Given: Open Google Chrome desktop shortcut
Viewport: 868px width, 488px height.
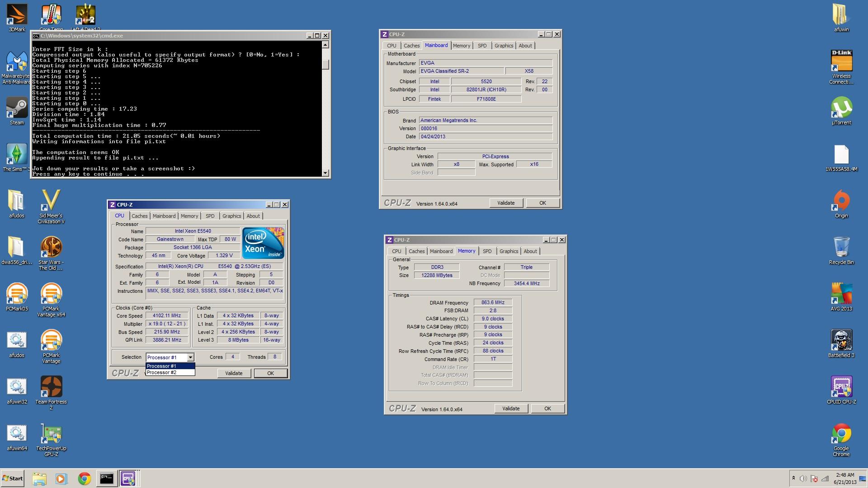Looking at the screenshot, I should point(841,439).
